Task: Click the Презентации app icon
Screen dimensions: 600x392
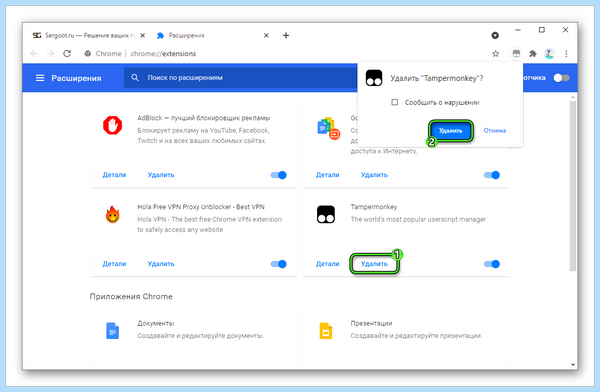Action: click(326, 331)
